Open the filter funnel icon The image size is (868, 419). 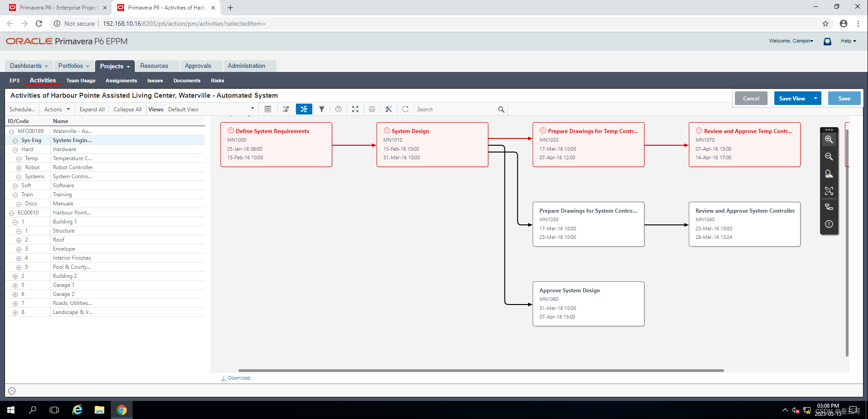[x=321, y=109]
